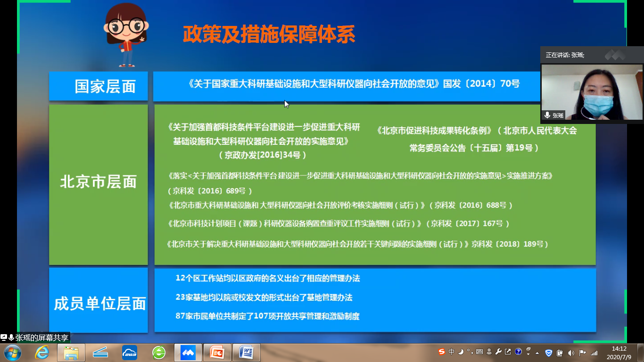
Task: Open the Word taskbar icon
Action: point(246,353)
